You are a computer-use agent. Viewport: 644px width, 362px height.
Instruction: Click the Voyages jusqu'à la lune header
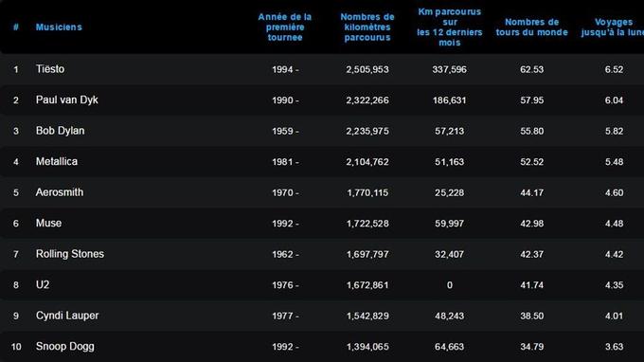(x=613, y=27)
